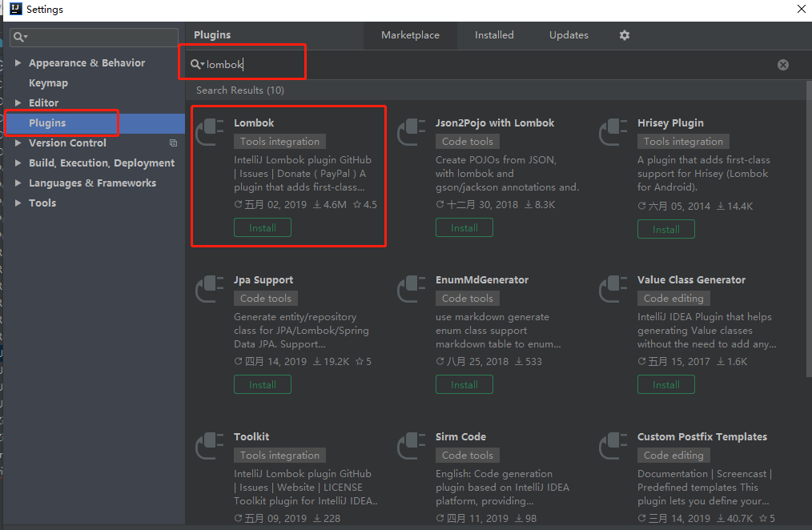Select Keymap in the settings tree
812x530 pixels.
48,82
